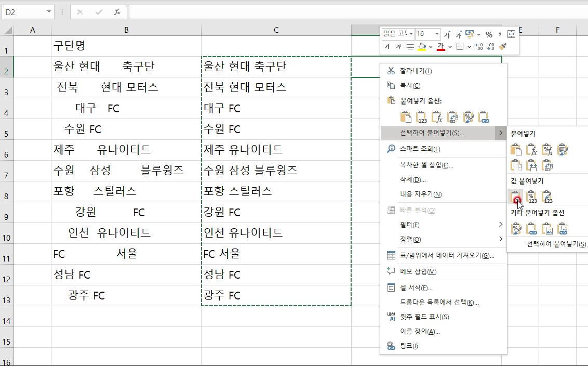Viewport: 588px width, 366px height.
Task: Click Linked Picture paste icon under 기타 붙여넣기 옵션
Action: coord(563,228)
